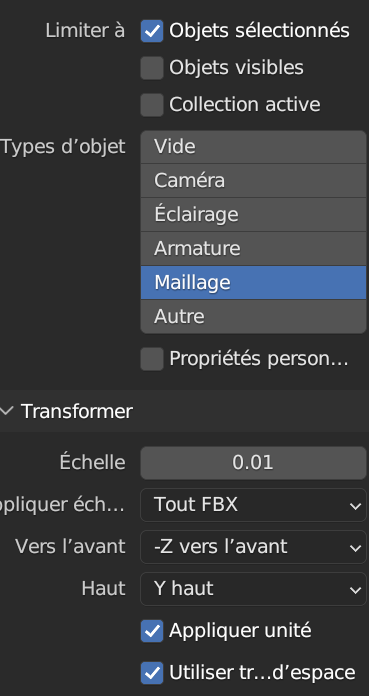Enable the Collection active checkbox
Viewport: 369px width, 696px height.
pyautogui.click(x=152, y=105)
